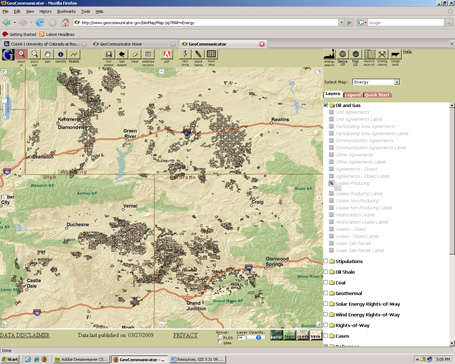Switch to the Legend tab
Screen dimensions: 455x364
[x=353, y=95]
